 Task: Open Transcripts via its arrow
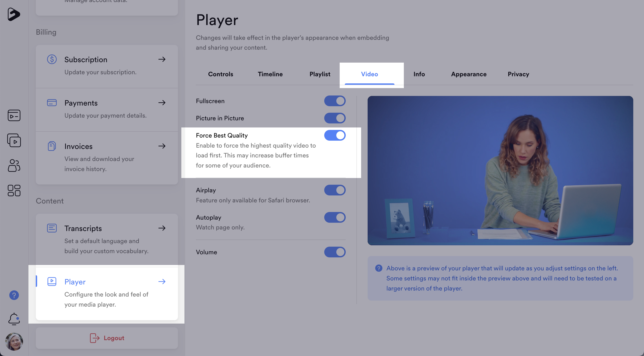pos(162,228)
